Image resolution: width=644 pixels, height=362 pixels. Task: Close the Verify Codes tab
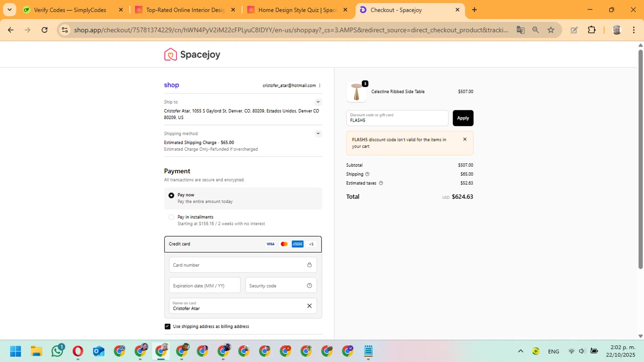[121, 10]
